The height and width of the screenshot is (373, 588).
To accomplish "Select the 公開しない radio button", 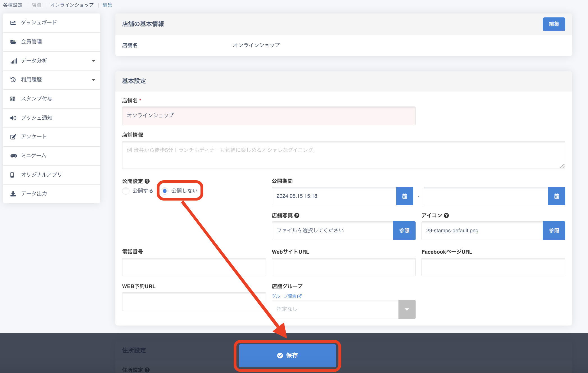I will tap(165, 191).
